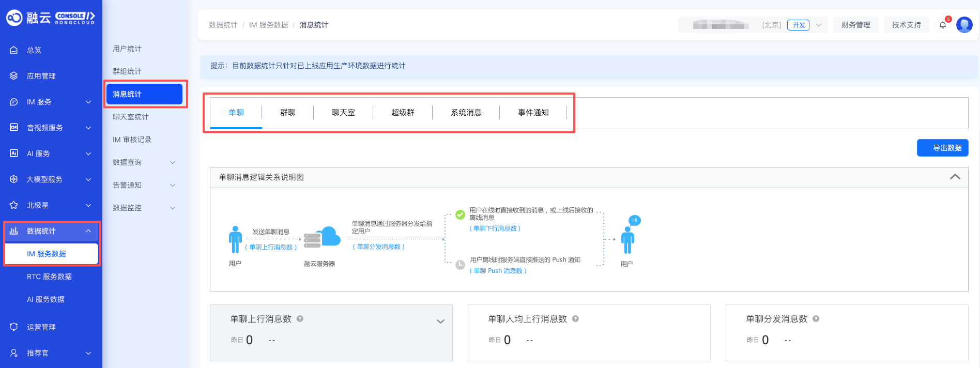Screen dimensions: 980x368
Task: Click the 推荐官 person icon
Action: tap(14, 353)
